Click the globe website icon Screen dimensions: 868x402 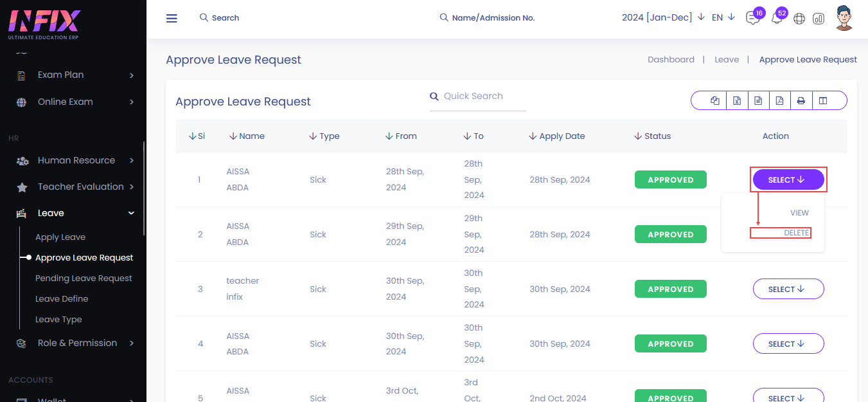[x=799, y=19]
